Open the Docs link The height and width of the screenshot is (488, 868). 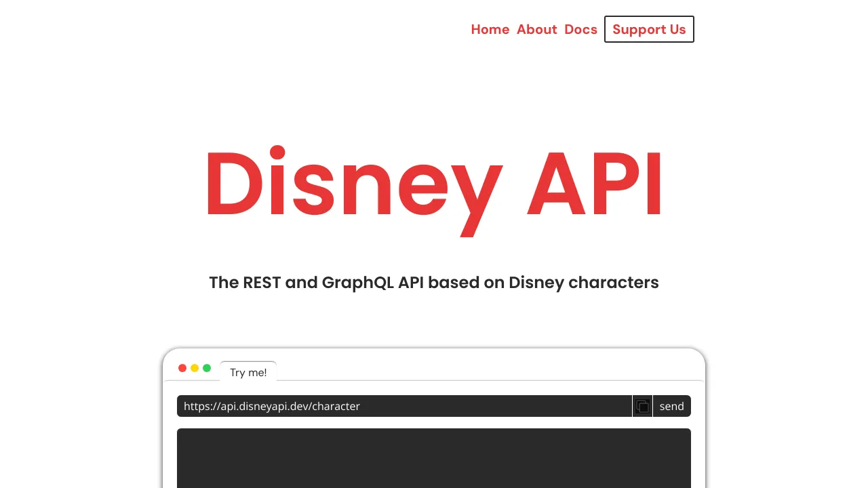581,29
